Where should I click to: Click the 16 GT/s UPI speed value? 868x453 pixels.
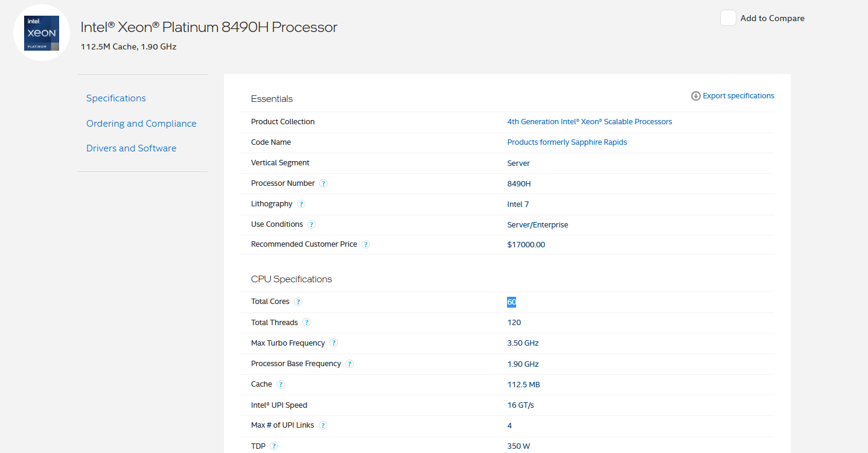coord(520,405)
